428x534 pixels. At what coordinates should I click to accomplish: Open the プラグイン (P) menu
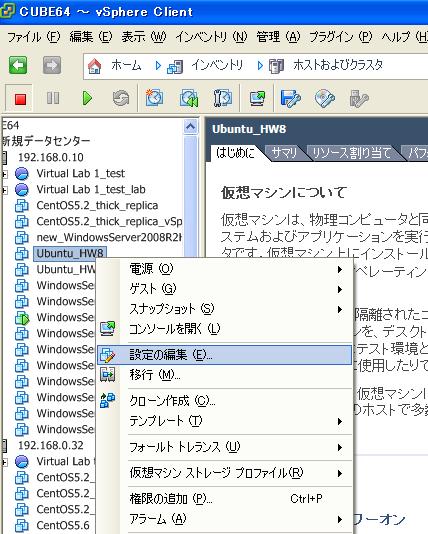click(340, 36)
